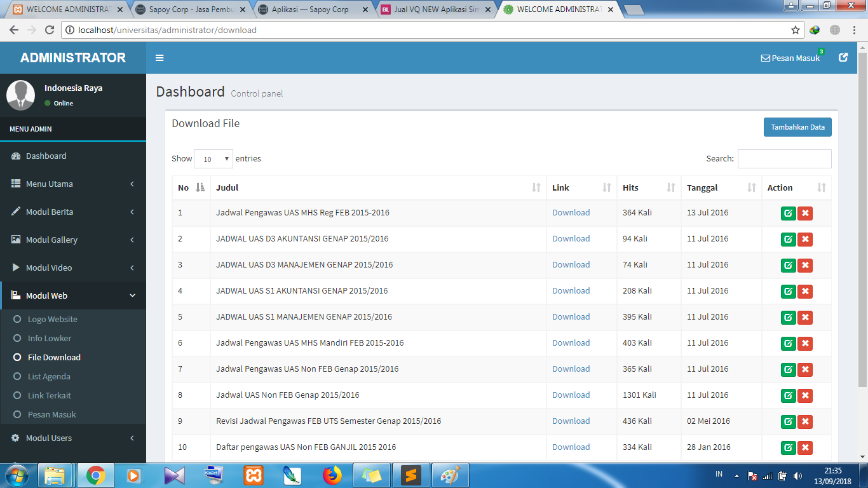Sort table by the Hits column header
Image resolution: width=868 pixels, height=488 pixels.
coord(649,187)
